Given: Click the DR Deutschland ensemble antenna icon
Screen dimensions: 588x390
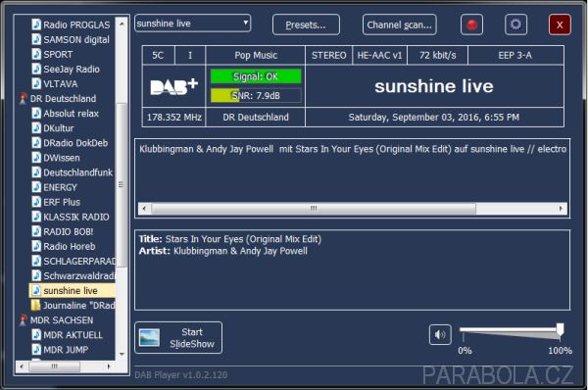Looking at the screenshot, I should [x=23, y=98].
